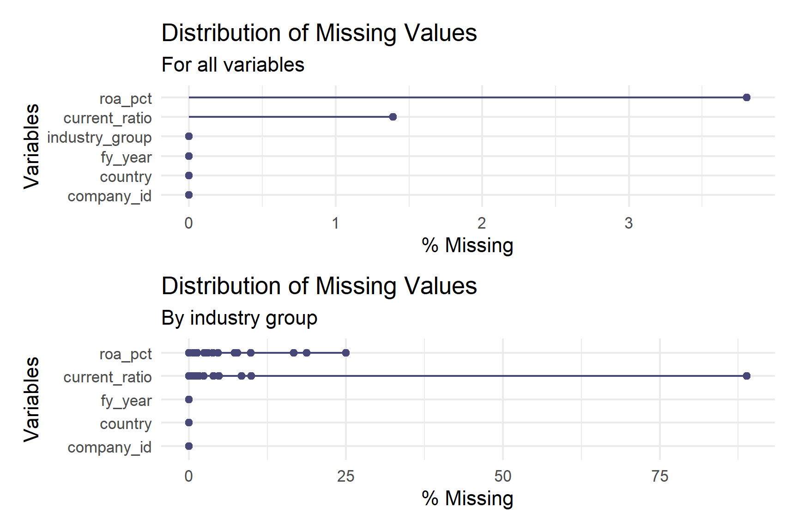Viewport: 798px width, 532px height.
Task: Click x-axis tick label 75 in bottom chart
Action: coord(660,477)
